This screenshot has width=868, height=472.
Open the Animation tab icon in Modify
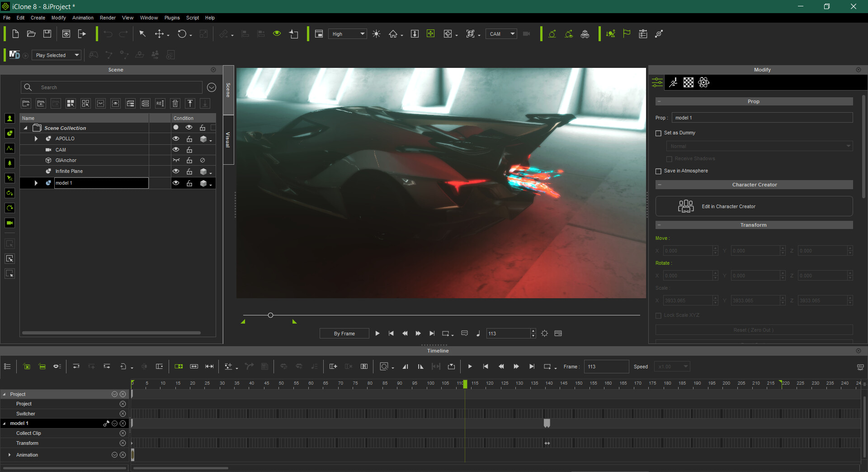click(x=673, y=82)
